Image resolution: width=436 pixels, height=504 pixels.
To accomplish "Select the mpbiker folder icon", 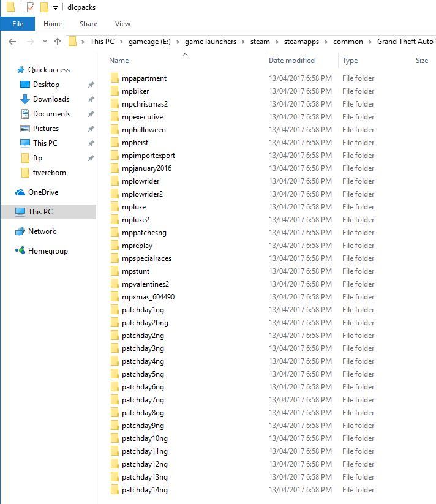I will pyautogui.click(x=115, y=91).
